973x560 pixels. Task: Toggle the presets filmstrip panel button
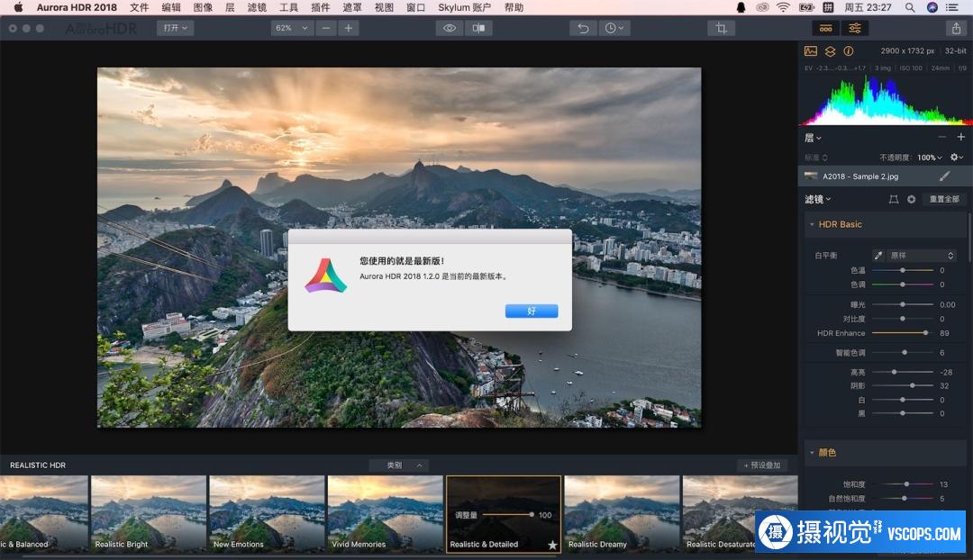[x=826, y=28]
